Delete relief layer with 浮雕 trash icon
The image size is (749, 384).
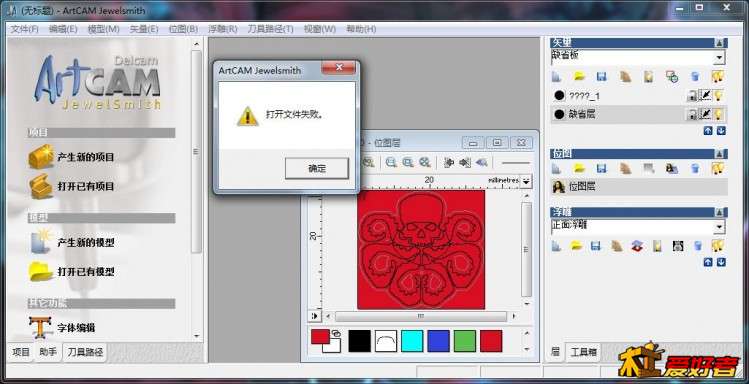tap(698, 246)
